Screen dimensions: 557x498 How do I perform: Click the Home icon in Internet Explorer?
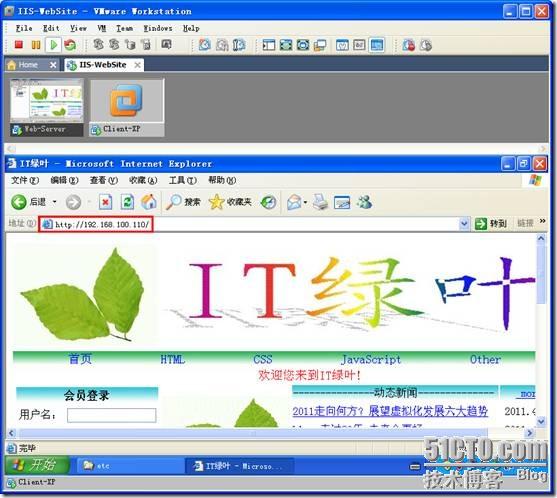149,202
